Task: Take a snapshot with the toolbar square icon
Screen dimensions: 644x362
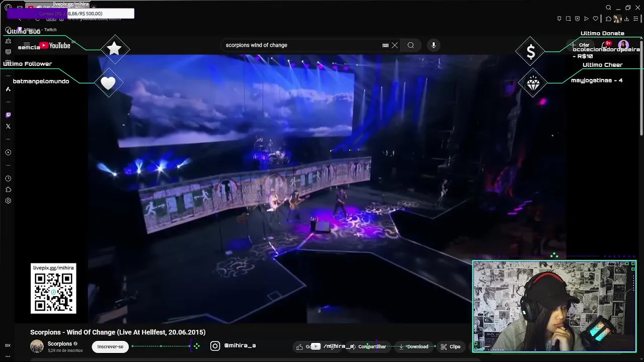Action: [x=568, y=19]
